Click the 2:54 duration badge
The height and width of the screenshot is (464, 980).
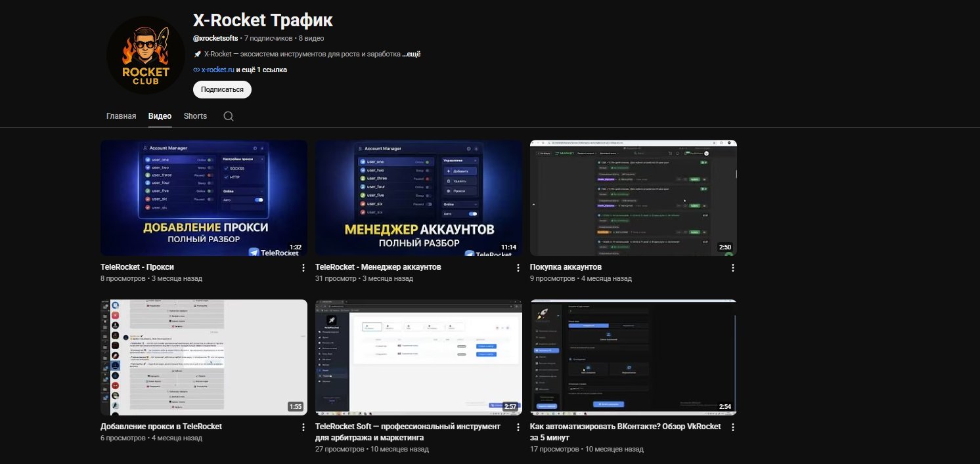tap(725, 407)
